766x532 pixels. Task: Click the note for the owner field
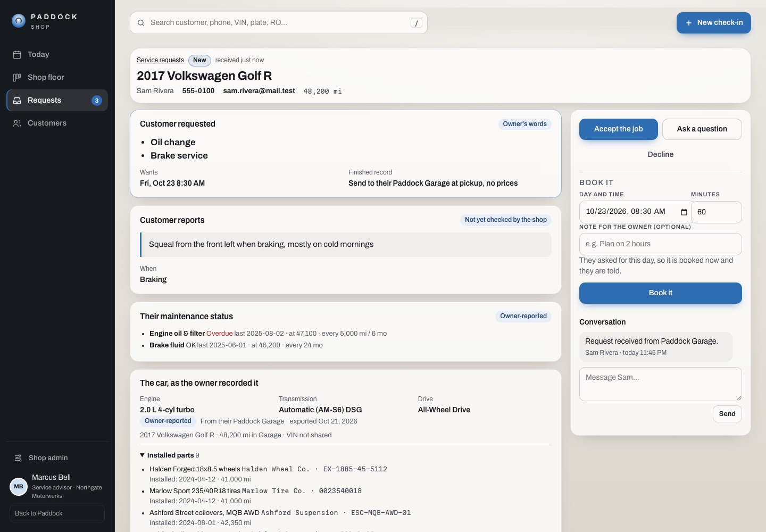point(661,244)
